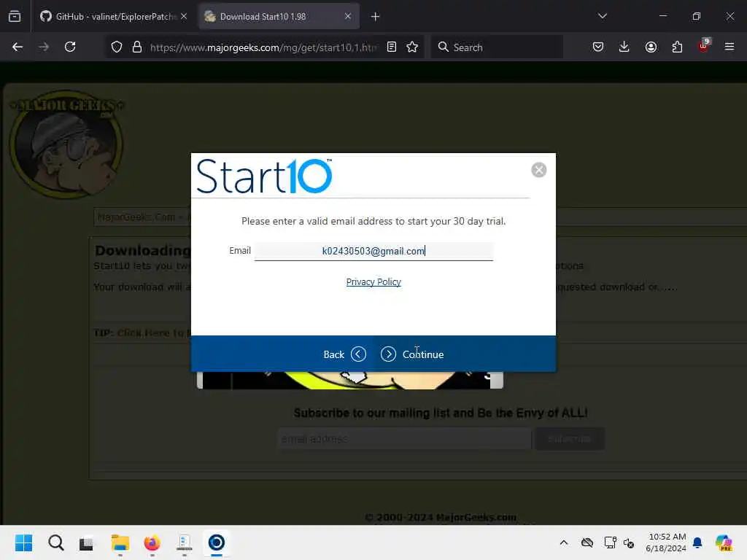The image size is (747, 560).
Task: Open Task View on taskbar
Action: (x=87, y=542)
